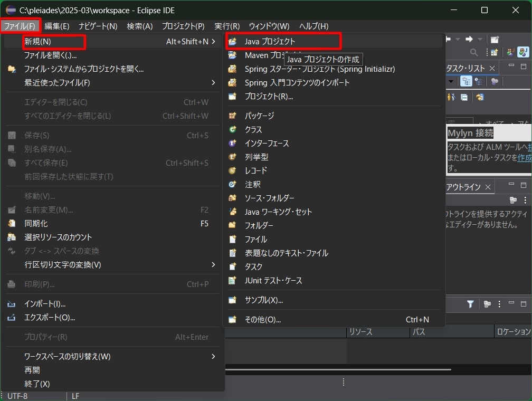Image resolution: width=532 pixels, height=401 pixels.
Task: Switch to the タスク・リスト tab
Action: 465,69
